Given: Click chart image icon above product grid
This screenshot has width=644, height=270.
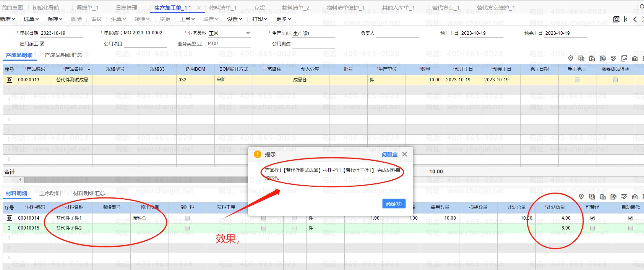Looking at the screenshot, I should [x=624, y=58].
